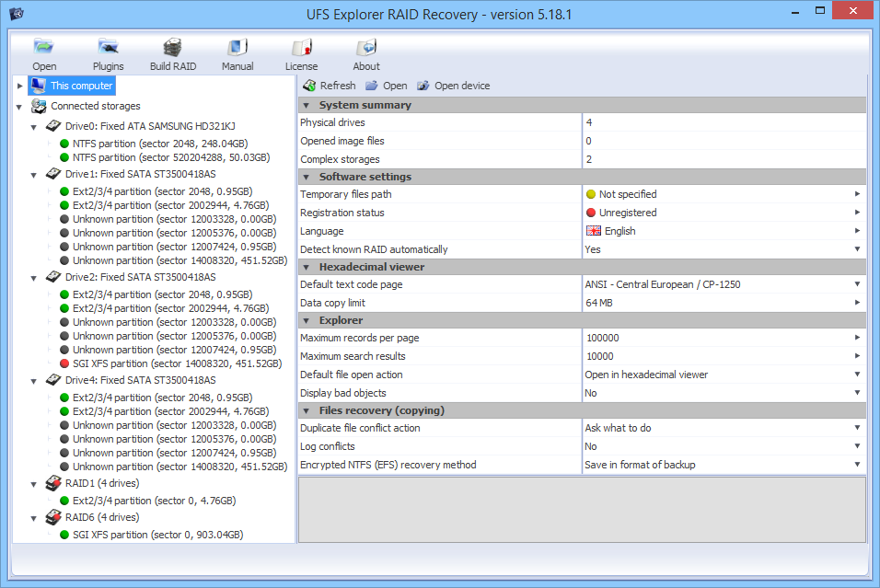Viewport: 880px width, 588px height.
Task: Click the Open device button
Action: [x=453, y=86]
